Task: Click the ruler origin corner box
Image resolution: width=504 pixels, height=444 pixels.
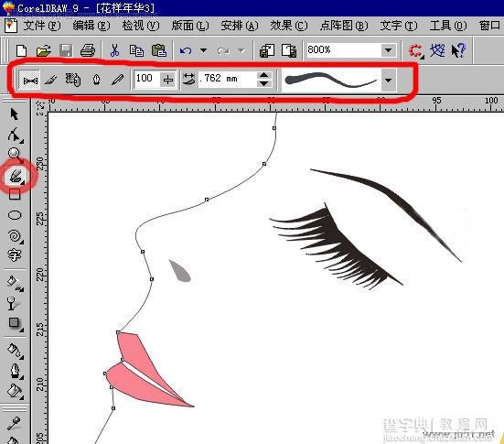Action: pos(39,105)
